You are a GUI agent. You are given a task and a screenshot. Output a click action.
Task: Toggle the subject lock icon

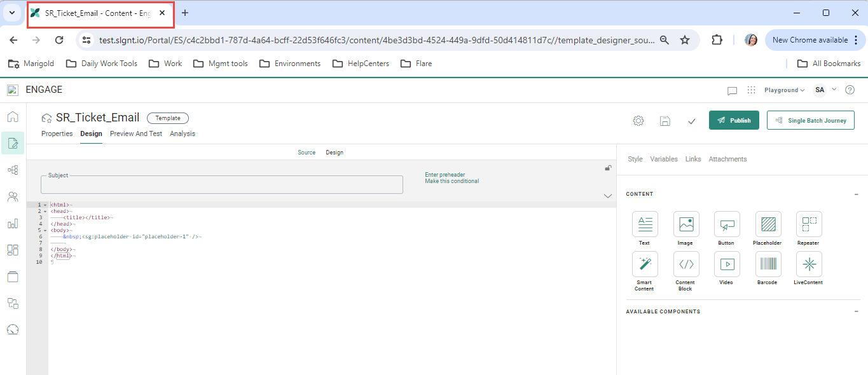[608, 168]
